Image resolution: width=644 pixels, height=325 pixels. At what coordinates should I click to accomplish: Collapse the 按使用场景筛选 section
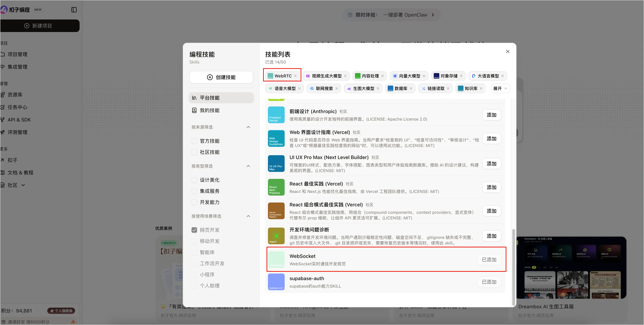coord(248,216)
